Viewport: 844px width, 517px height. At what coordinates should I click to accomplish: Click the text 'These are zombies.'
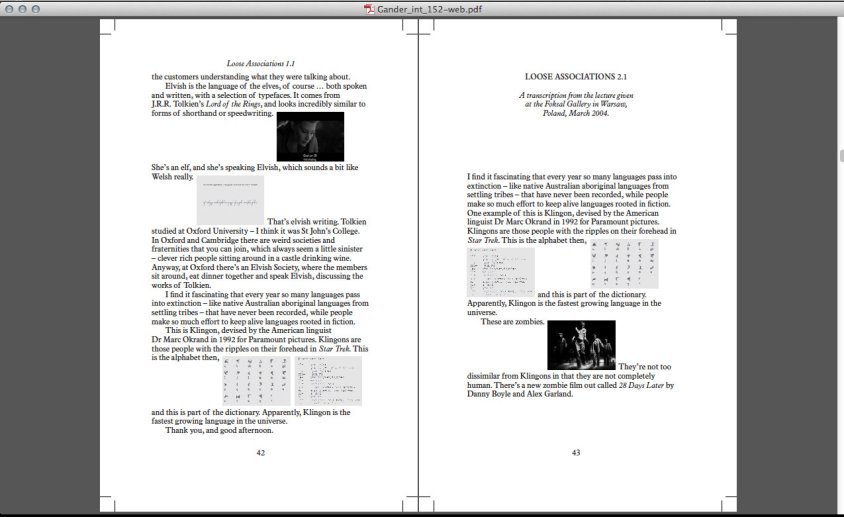pyautogui.click(x=512, y=322)
